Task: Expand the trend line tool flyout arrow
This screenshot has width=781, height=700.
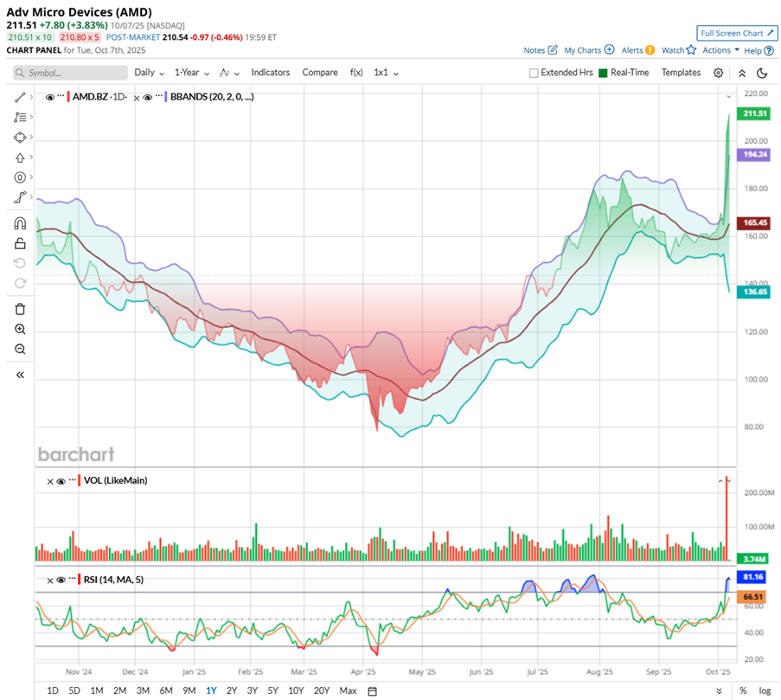Action: click(31, 97)
